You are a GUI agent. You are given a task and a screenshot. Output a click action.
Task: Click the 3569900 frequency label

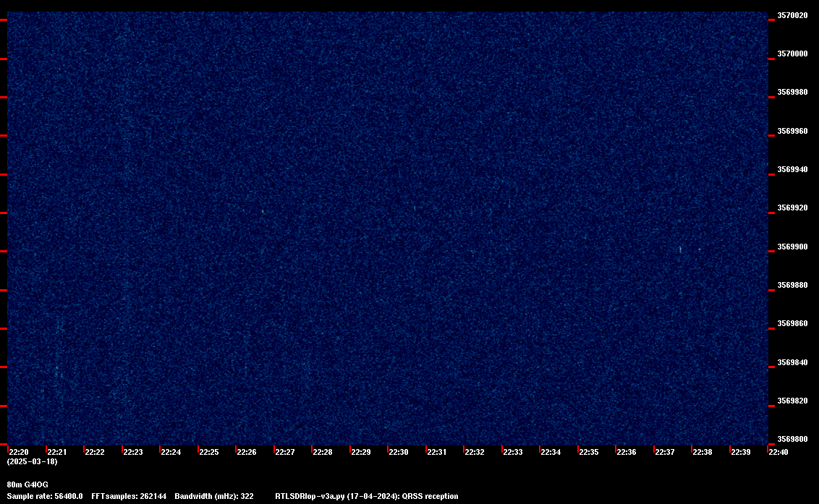pyautogui.click(x=792, y=247)
